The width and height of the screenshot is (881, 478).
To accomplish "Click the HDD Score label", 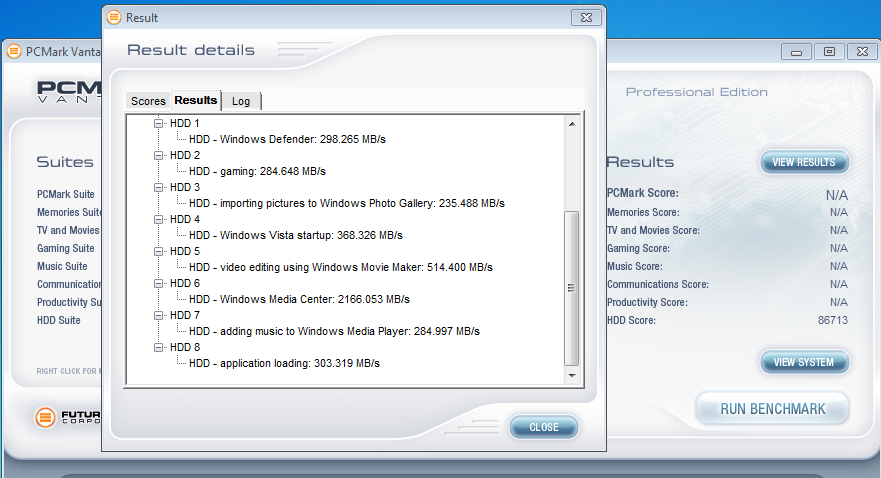I will point(631,320).
